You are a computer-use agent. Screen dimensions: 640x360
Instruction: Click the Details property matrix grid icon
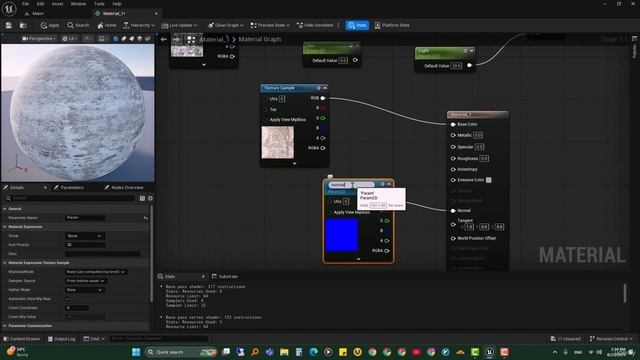tap(142, 198)
